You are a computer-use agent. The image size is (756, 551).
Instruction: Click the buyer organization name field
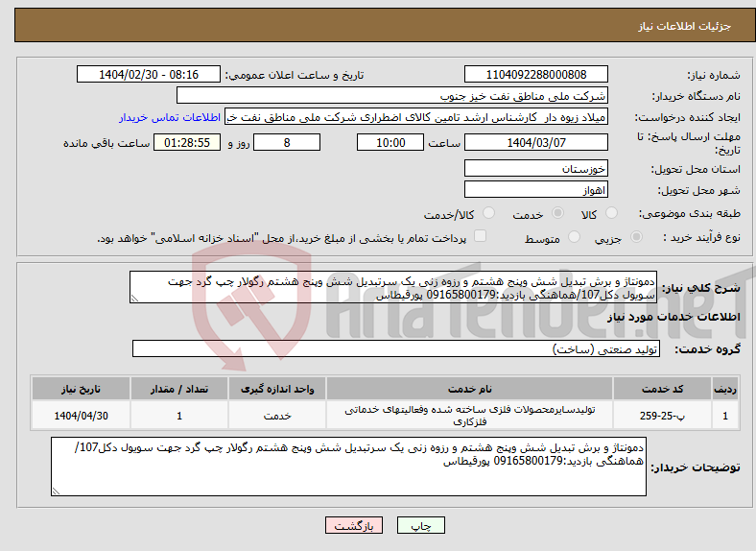coord(392,96)
